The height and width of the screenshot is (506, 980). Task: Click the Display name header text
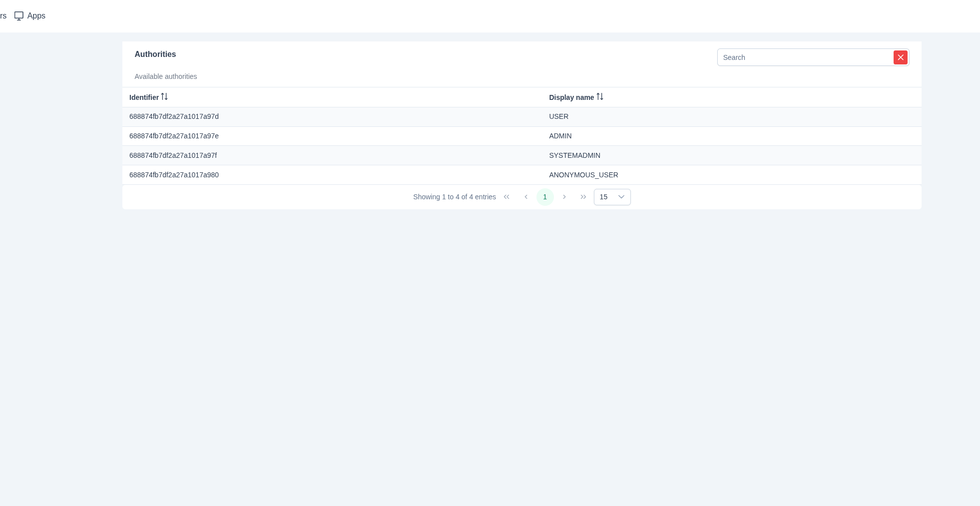pos(571,97)
